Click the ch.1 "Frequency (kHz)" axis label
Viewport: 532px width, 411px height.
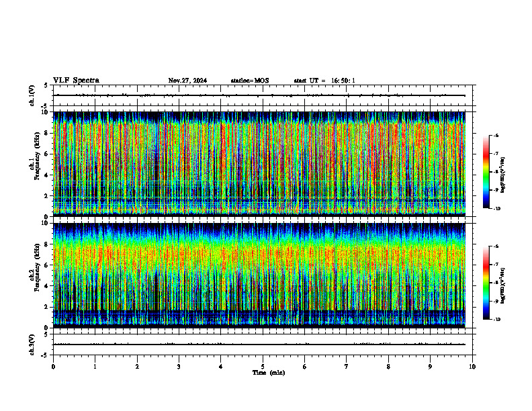[37, 156]
